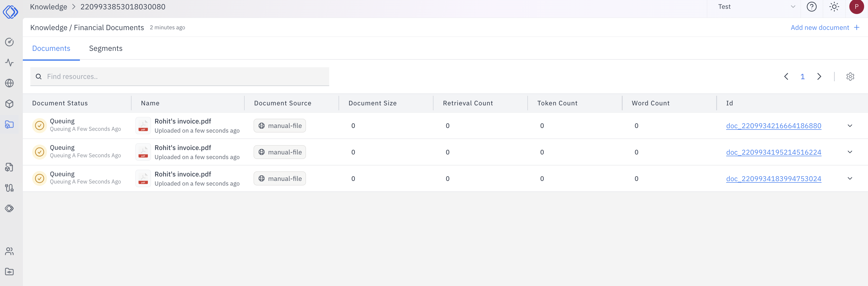
Task: Toggle the light/dark theme sun icon
Action: coord(834,7)
